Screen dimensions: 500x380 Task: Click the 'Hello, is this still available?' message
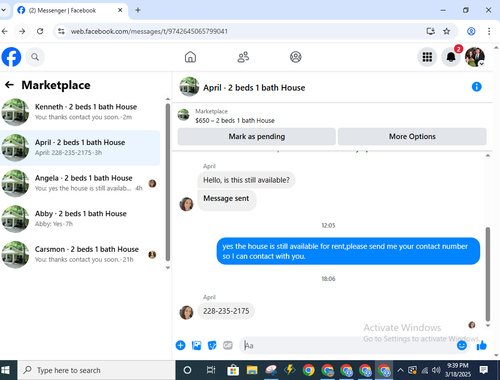coord(246,180)
